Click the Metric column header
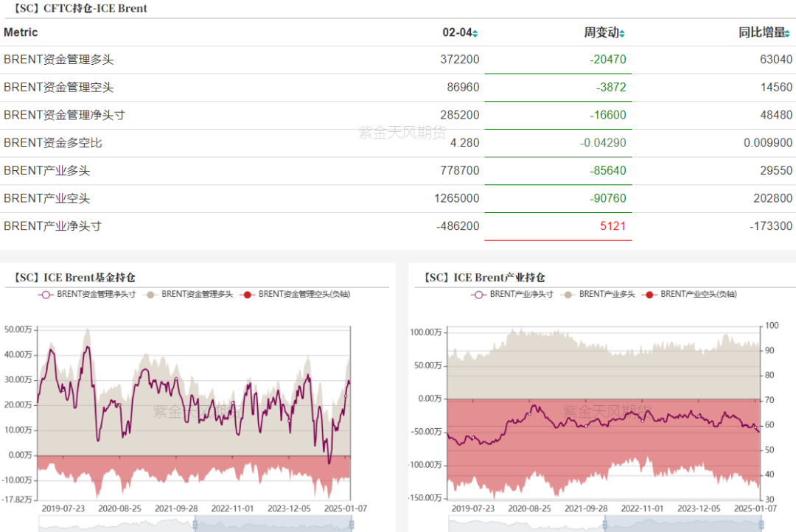Screen dimensions: 796x532 pos(21,32)
